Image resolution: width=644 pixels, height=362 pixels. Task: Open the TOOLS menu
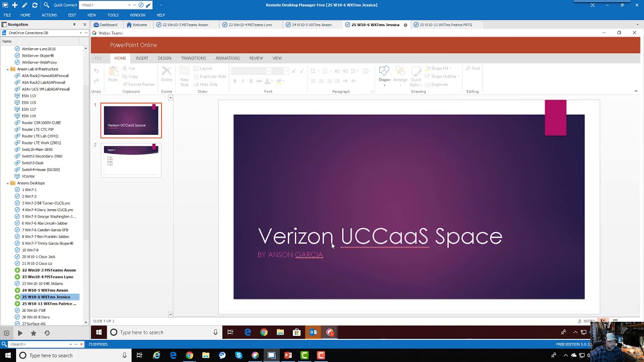pos(113,15)
